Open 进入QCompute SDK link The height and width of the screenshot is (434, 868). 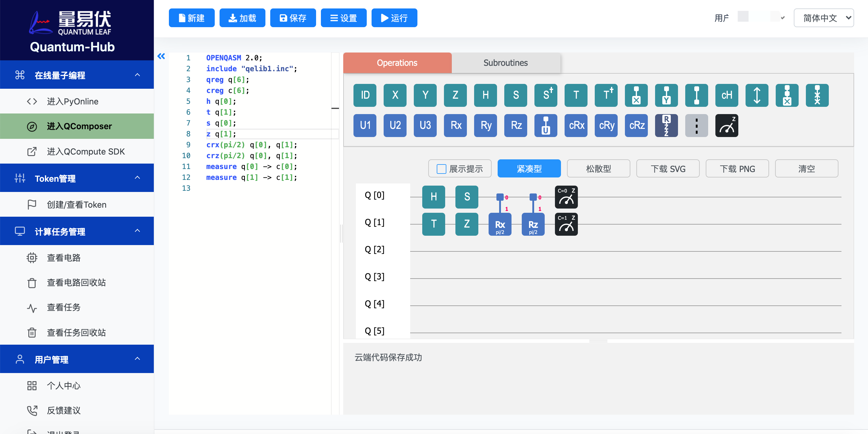coord(77,152)
